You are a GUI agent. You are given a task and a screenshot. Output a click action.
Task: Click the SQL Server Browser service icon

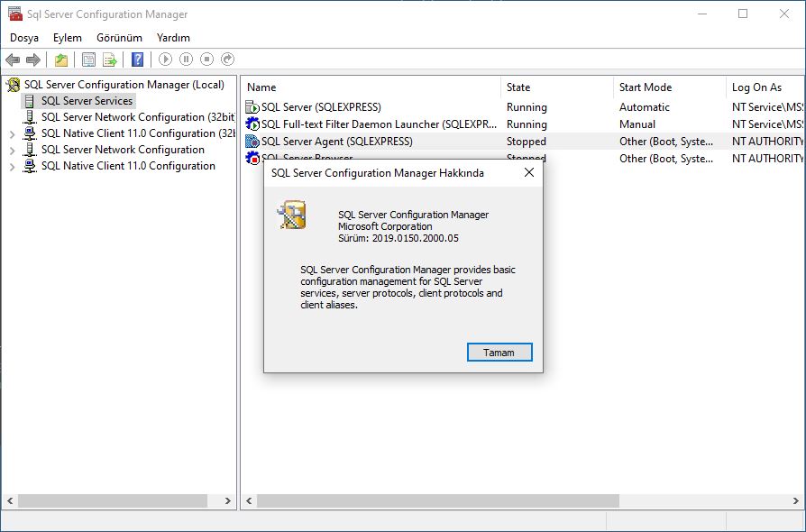tap(252, 157)
